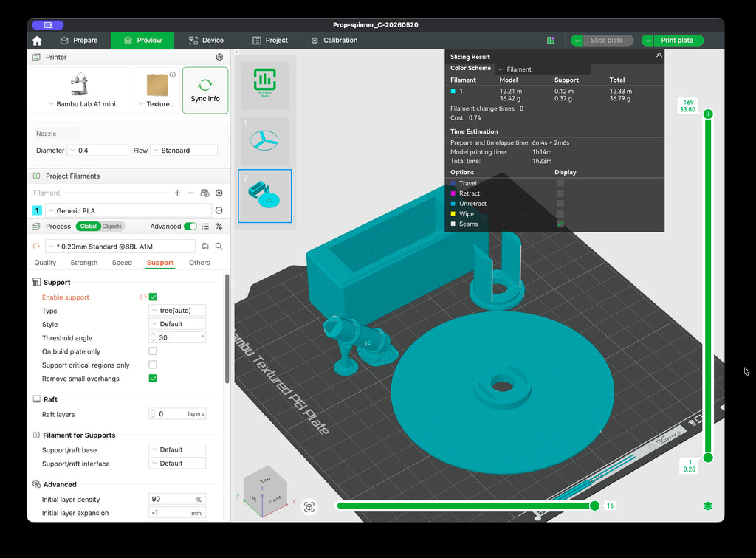Search process settings magnifier icon
Image resolution: width=756 pixels, height=558 pixels.
coord(219,247)
